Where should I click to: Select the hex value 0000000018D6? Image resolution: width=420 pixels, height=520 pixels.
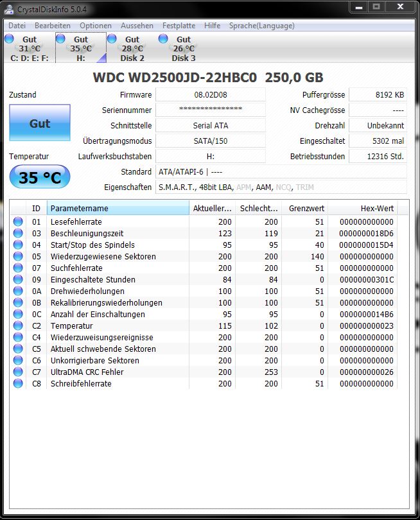tap(366, 233)
